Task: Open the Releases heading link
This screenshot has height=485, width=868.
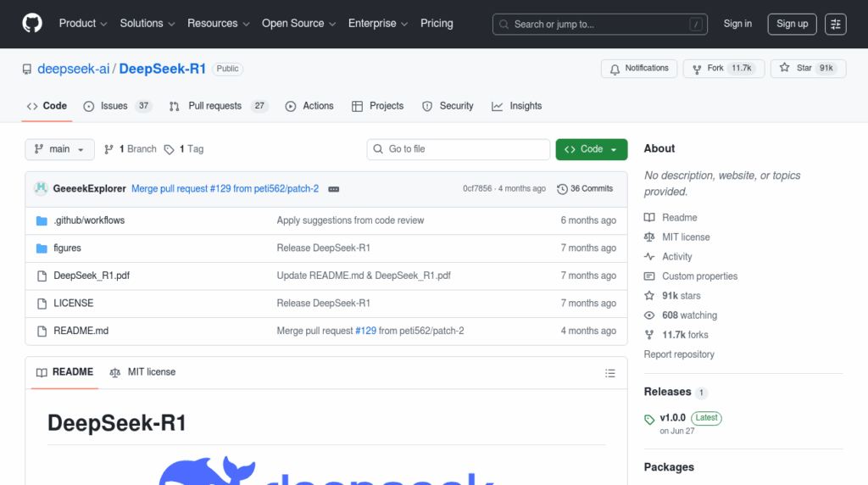Action: coord(668,392)
